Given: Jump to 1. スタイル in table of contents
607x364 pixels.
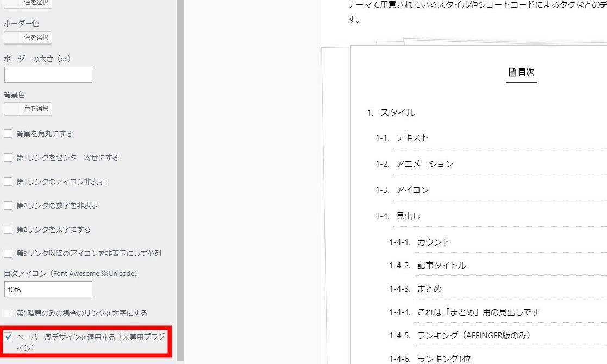Looking at the screenshot, I should [x=397, y=112].
